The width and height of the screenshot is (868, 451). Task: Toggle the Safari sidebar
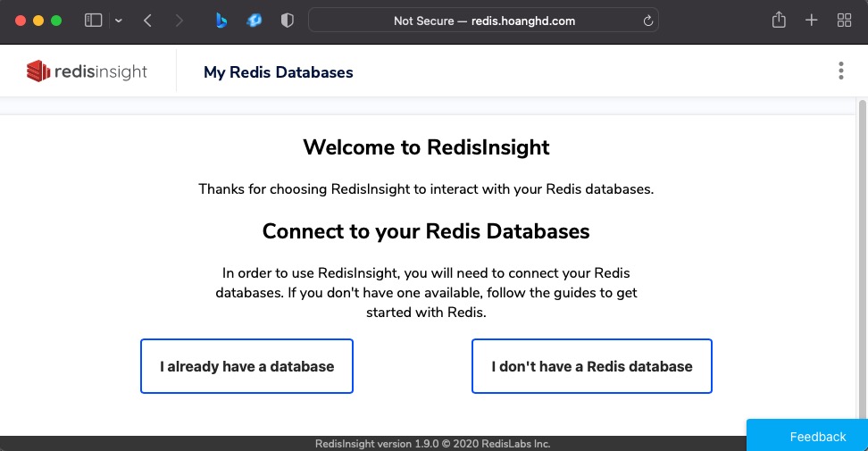click(93, 21)
